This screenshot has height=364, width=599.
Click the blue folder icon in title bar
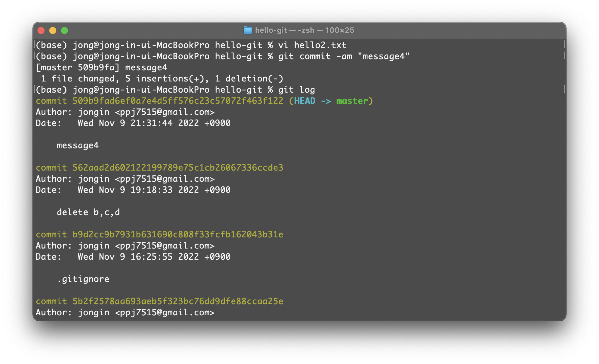click(248, 30)
